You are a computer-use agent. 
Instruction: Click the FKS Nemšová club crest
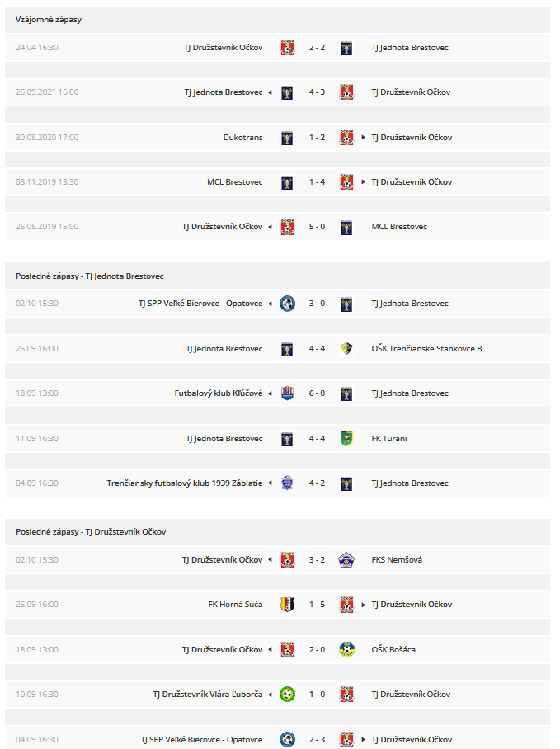(x=346, y=559)
